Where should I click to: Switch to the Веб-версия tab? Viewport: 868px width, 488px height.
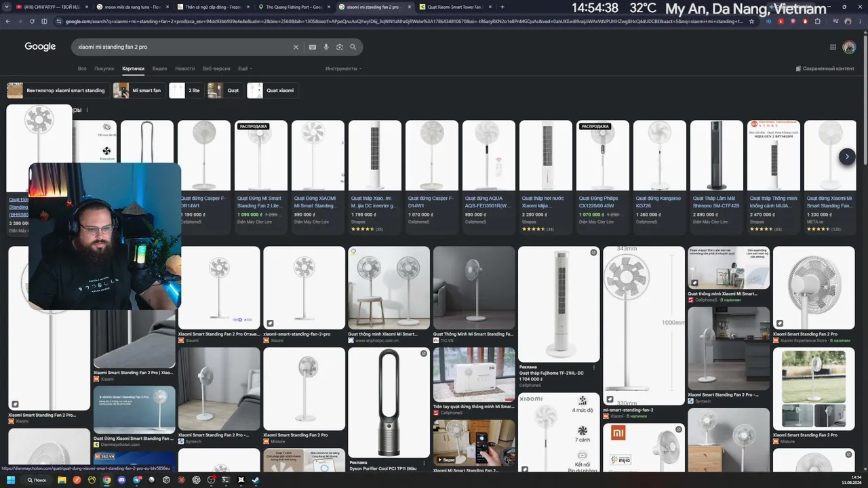pyautogui.click(x=216, y=68)
